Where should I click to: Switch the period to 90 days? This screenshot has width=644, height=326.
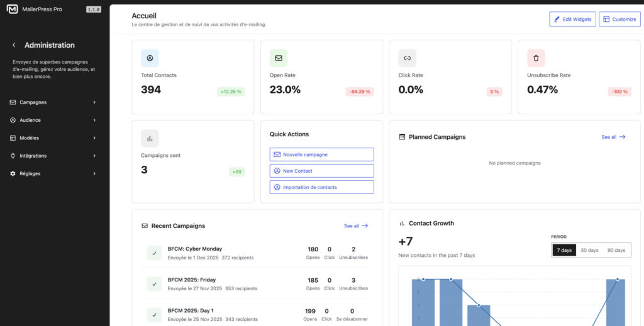(616, 250)
